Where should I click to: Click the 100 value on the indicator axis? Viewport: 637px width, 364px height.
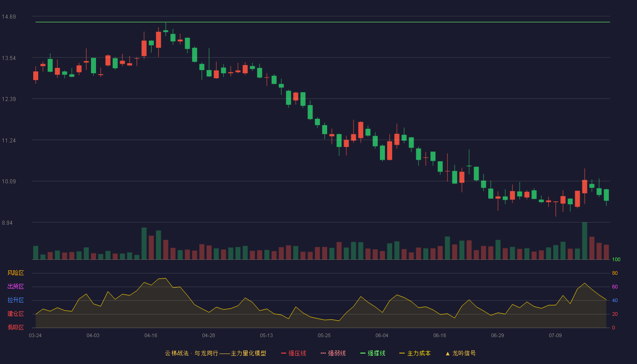616,260
